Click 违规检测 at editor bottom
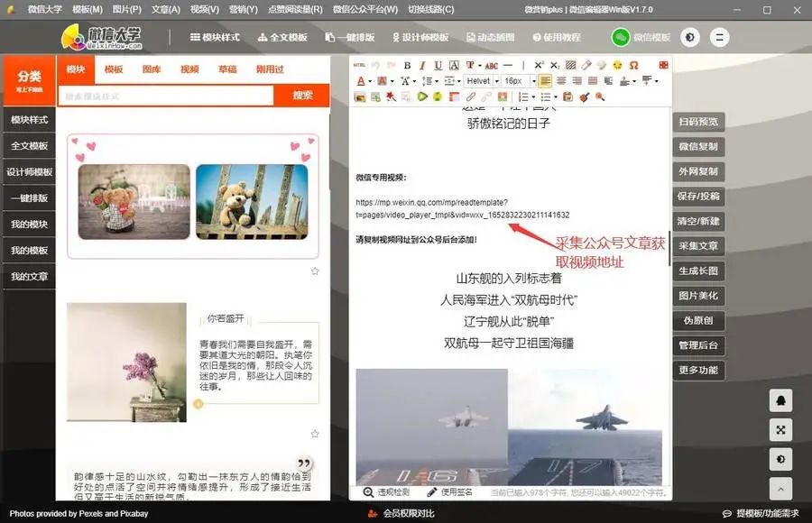This screenshot has width=812, height=523. (387, 492)
